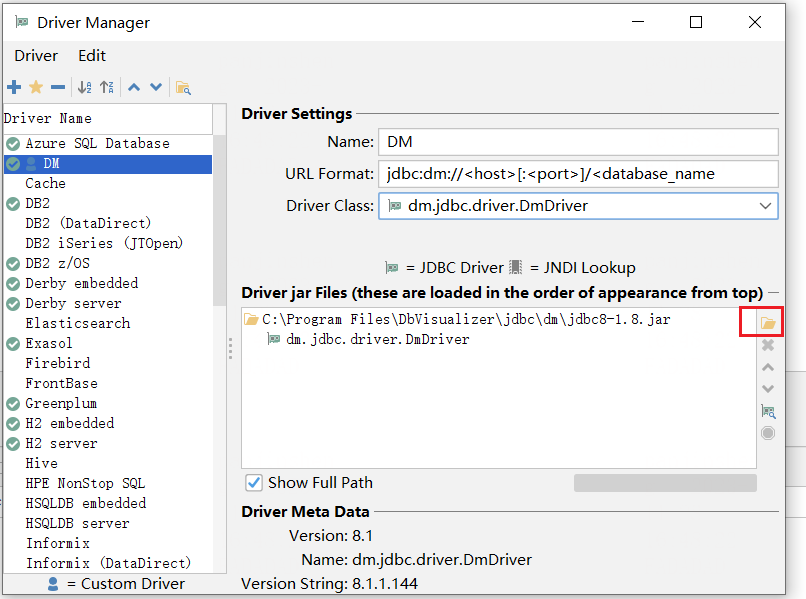Click into the URL Format field
Viewport: 806px width, 599px height.
pos(578,174)
